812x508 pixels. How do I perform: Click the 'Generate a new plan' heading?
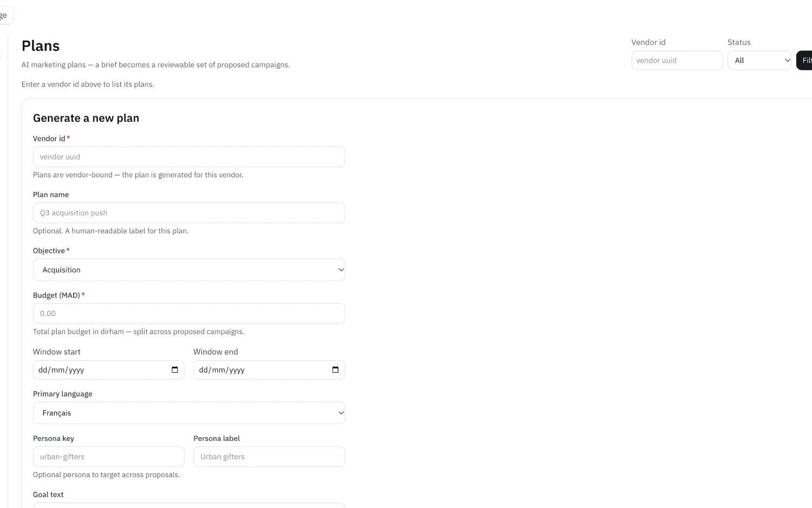86,118
